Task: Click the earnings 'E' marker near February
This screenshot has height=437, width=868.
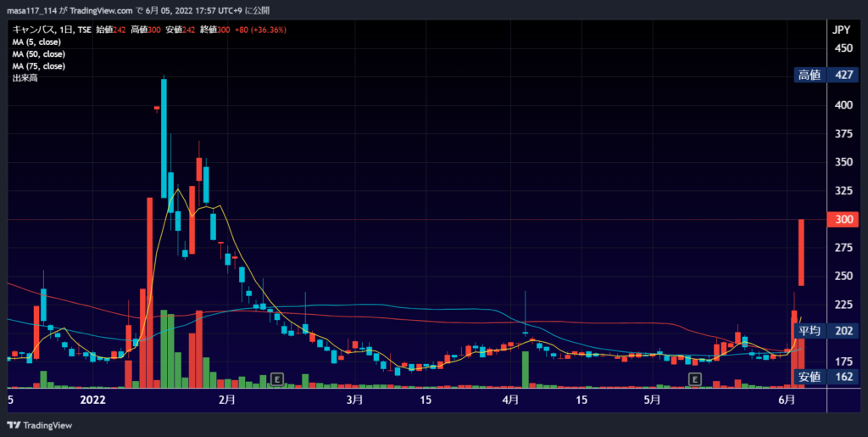Action: (x=277, y=379)
